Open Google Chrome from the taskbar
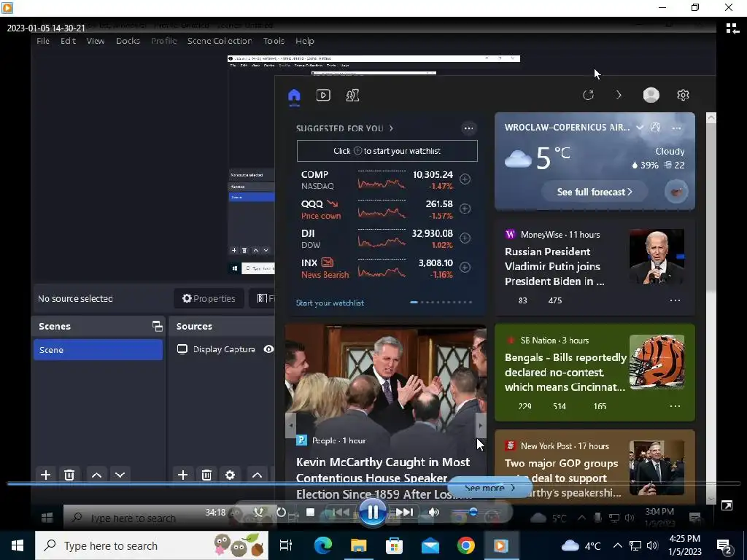The width and height of the screenshot is (747, 560). (465, 545)
